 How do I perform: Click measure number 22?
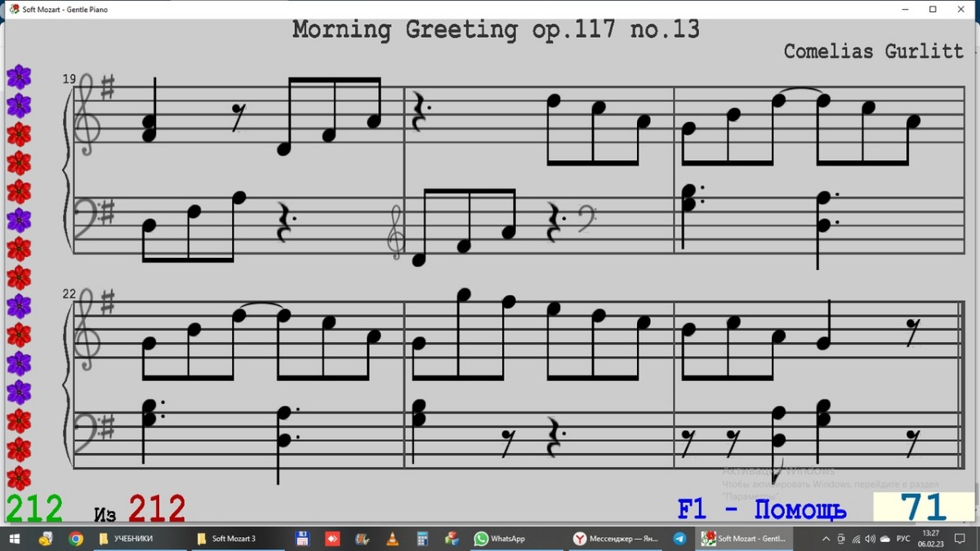click(69, 294)
